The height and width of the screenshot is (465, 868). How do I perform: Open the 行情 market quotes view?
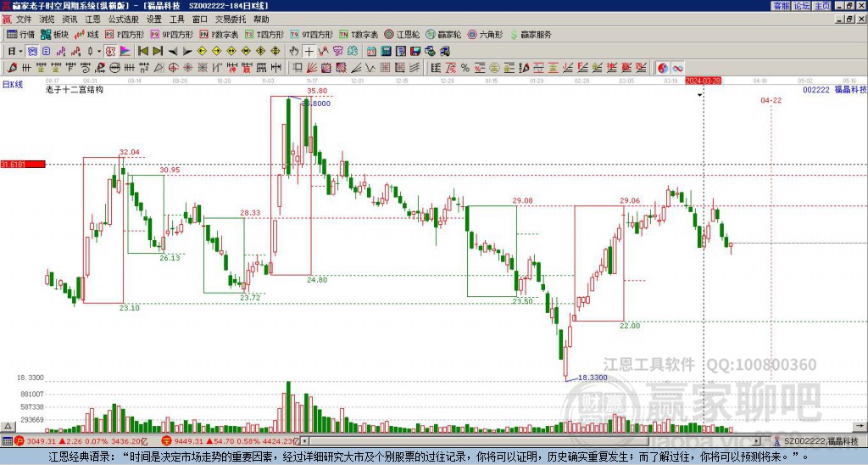(20, 34)
